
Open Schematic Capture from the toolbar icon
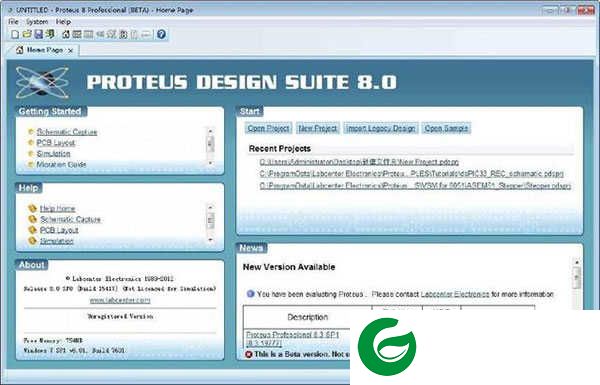click(x=77, y=34)
